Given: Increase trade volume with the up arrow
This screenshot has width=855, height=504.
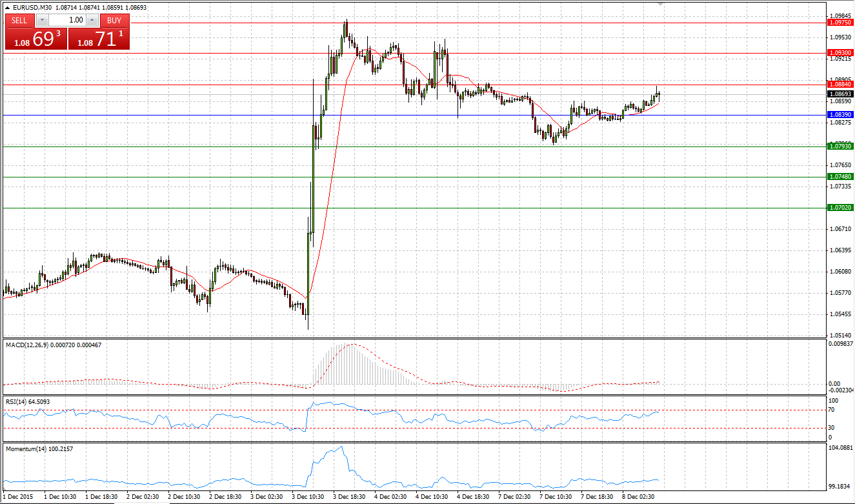Looking at the screenshot, I should point(93,20).
